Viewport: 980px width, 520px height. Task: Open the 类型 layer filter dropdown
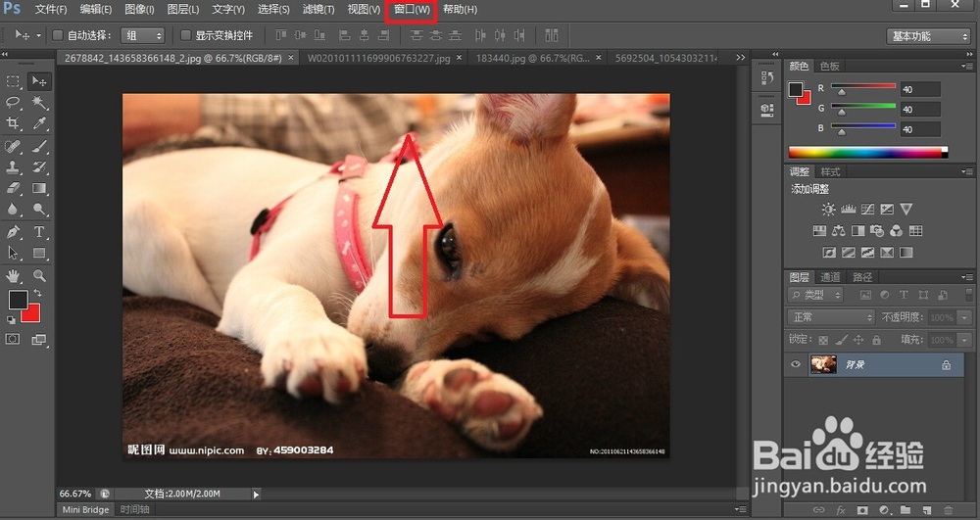tap(815, 295)
